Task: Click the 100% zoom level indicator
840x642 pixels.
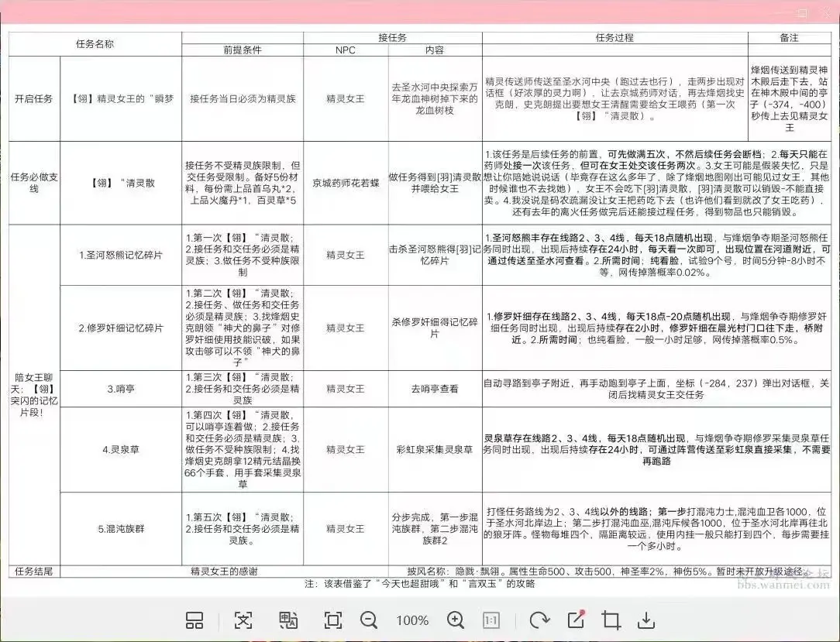Action: pos(412,620)
